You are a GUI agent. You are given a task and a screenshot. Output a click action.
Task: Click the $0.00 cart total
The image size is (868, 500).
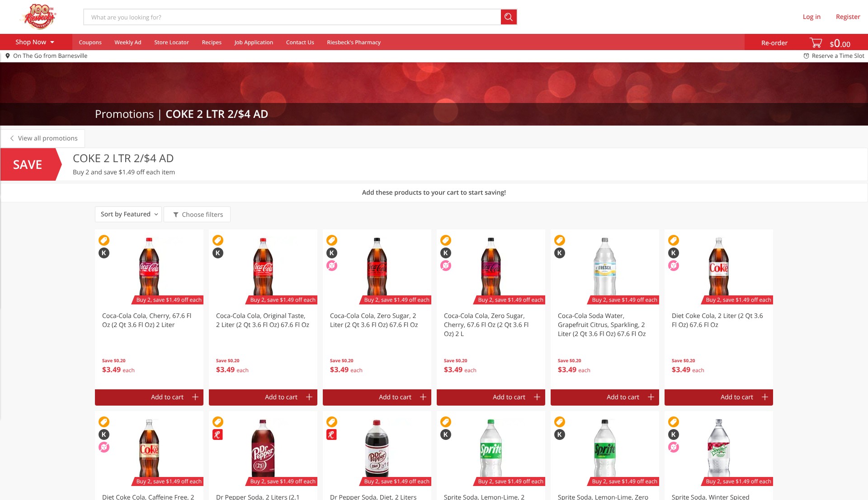click(840, 43)
